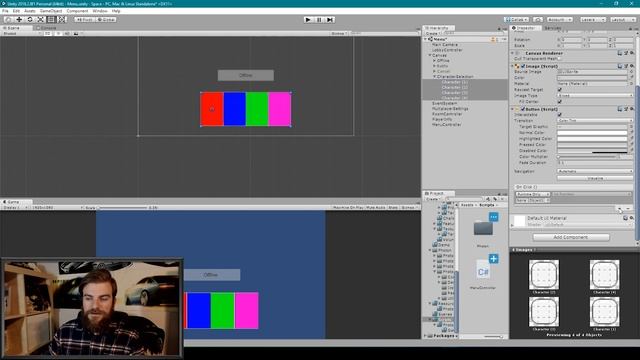Select Character (1) in Hierarchy
Image resolution: width=640 pixels, height=360 pixels.
click(x=455, y=82)
